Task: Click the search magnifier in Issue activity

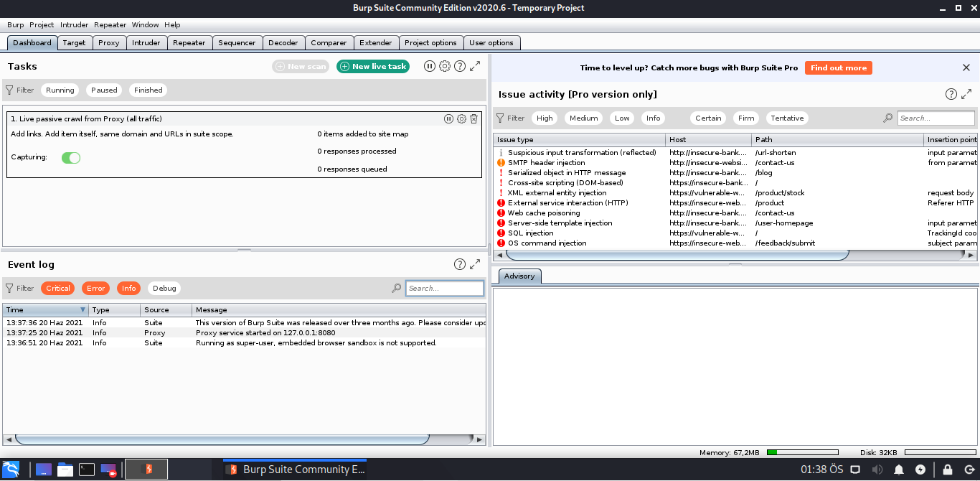Action: pyautogui.click(x=888, y=118)
